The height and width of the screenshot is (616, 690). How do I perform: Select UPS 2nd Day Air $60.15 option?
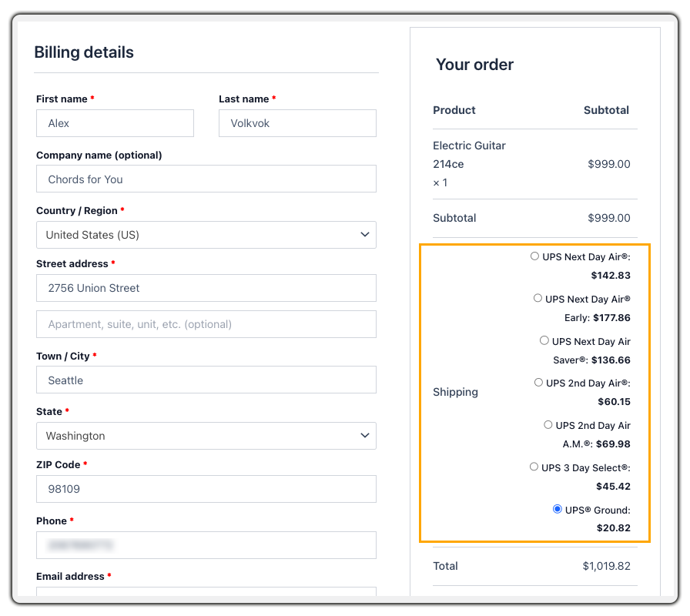[x=538, y=382]
